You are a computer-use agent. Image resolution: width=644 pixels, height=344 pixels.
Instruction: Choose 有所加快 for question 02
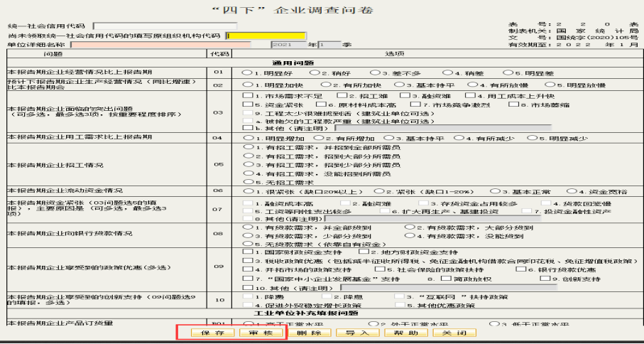(325, 85)
